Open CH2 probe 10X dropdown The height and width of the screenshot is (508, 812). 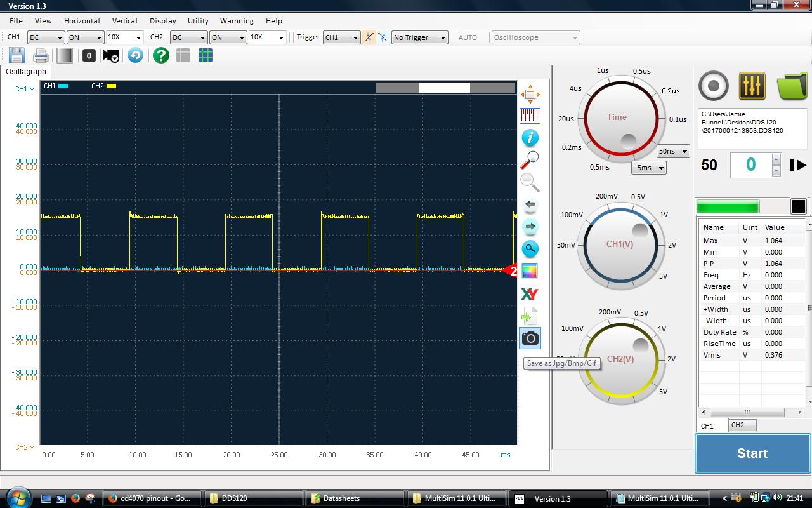tap(267, 37)
